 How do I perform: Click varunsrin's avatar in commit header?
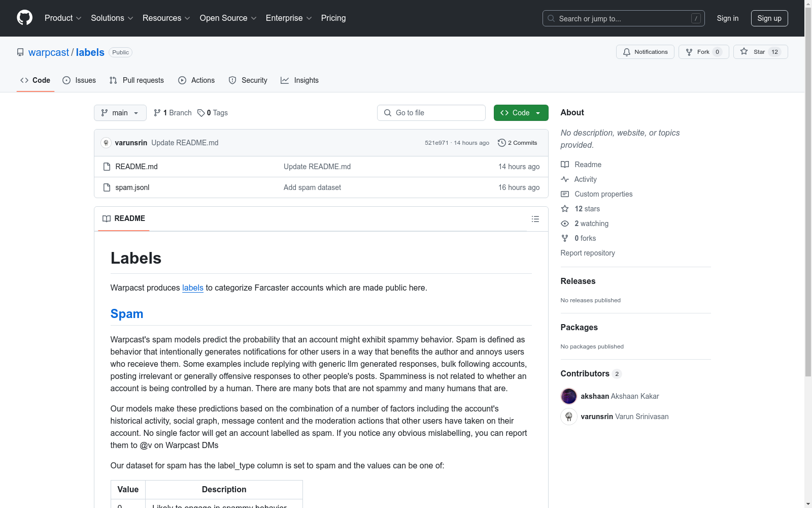click(x=106, y=143)
